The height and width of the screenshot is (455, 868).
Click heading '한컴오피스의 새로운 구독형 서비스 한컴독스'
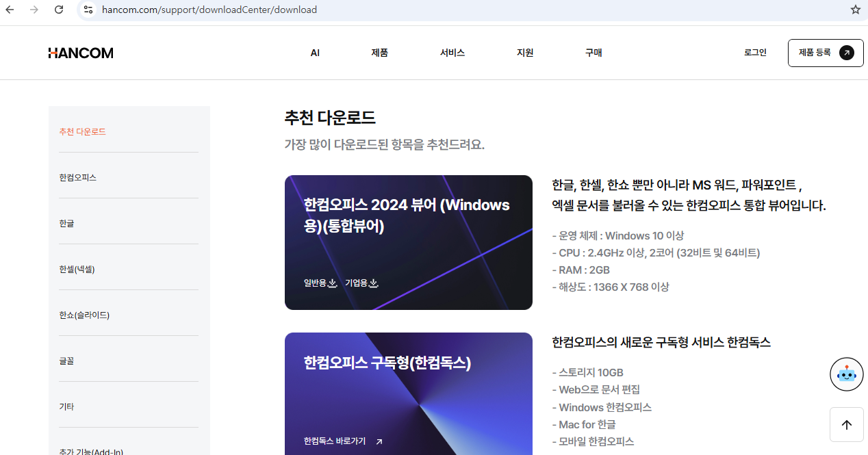tap(661, 342)
